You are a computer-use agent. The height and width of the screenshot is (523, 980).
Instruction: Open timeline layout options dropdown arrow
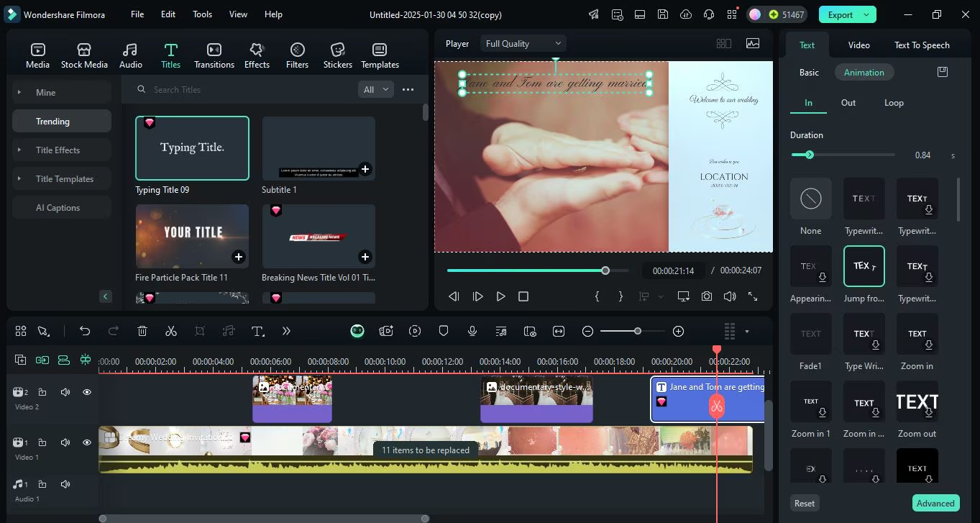(x=746, y=332)
